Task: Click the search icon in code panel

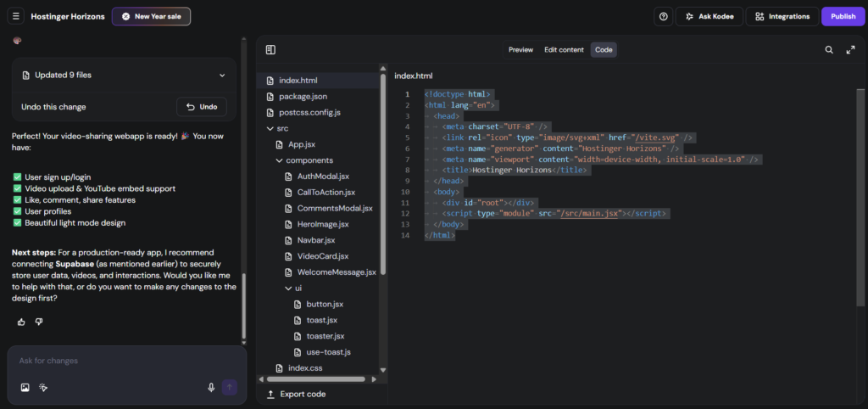Action: [829, 50]
